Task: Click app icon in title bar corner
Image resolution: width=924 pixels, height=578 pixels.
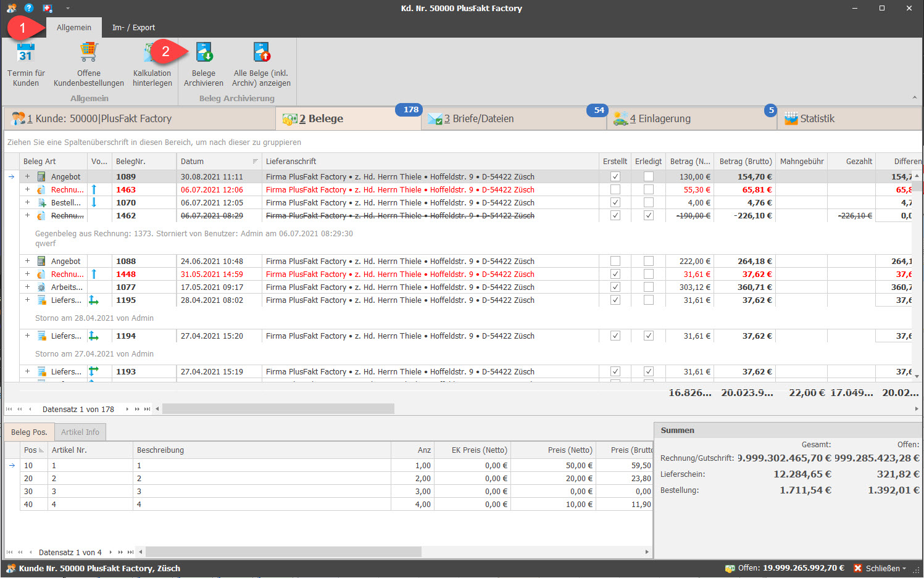Action: coord(12,8)
